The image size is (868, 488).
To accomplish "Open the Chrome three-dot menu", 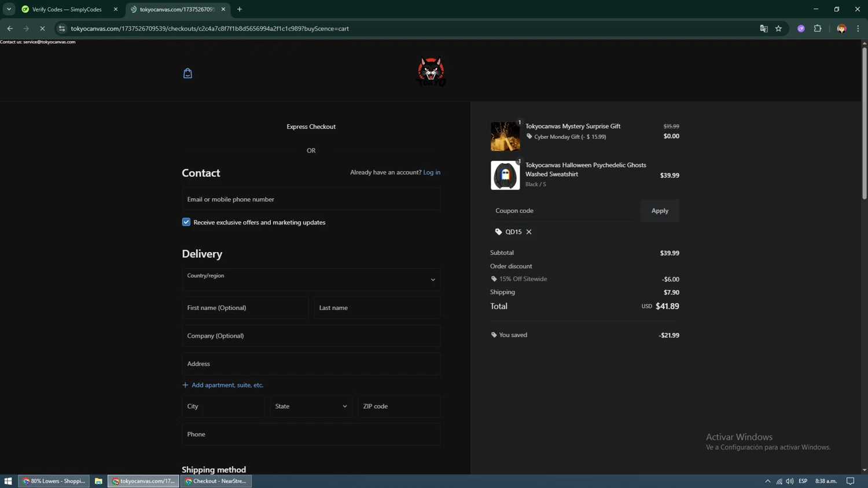I will (858, 28).
